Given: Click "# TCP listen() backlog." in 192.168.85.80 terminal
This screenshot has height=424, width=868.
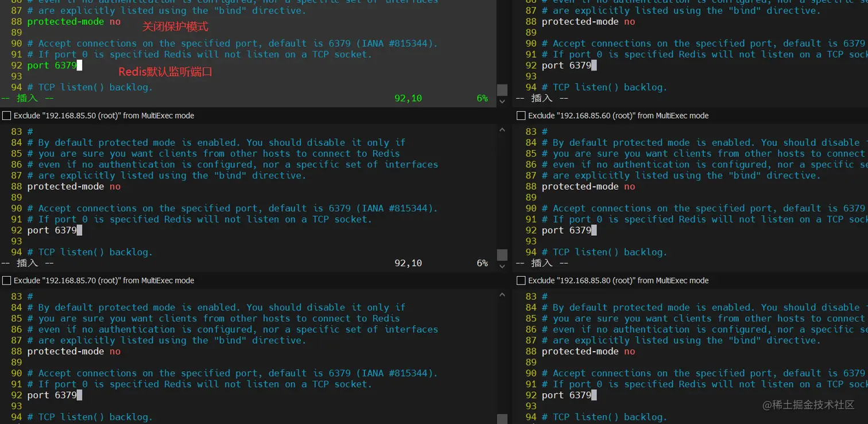Looking at the screenshot, I should click(604, 417).
